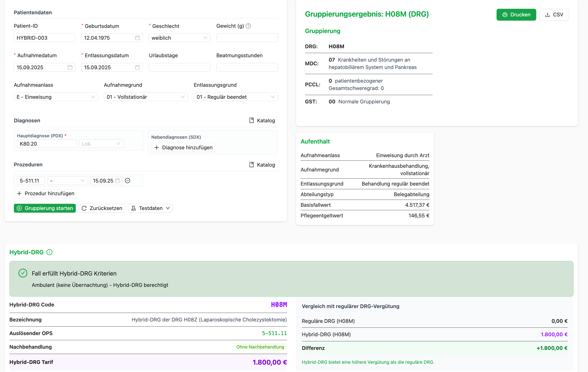The width and height of the screenshot is (588, 372).
Task: Open the Geburtsdatum calendar icon
Action: pos(137,38)
